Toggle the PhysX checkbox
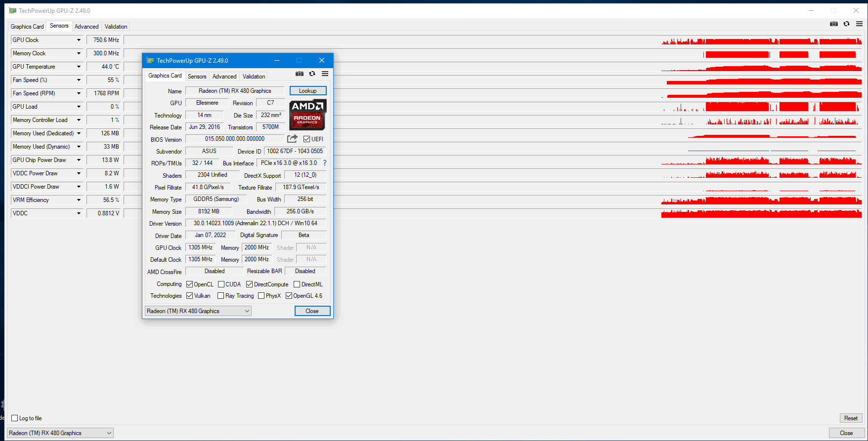Viewport: 868px width, 441px height. [x=261, y=296]
